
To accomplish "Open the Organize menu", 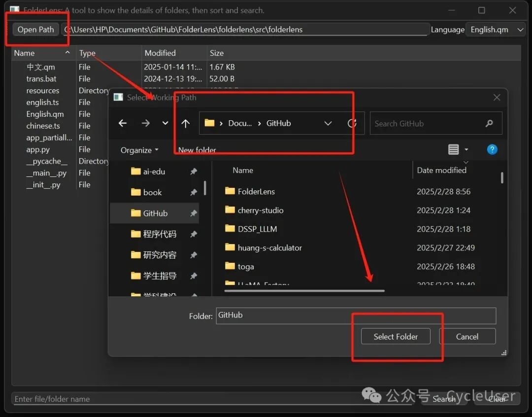I will pos(139,150).
